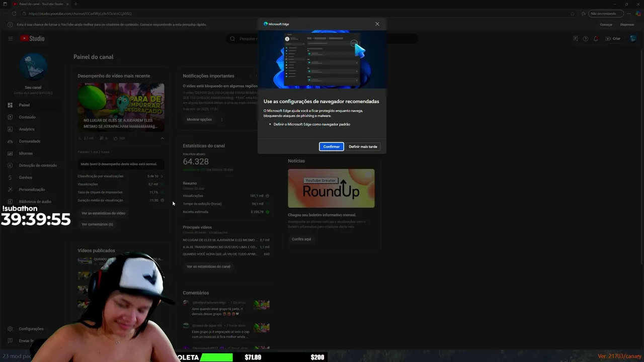The height and width of the screenshot is (362, 644).
Task: Click the browser refresh button
Action: [x=14, y=14]
